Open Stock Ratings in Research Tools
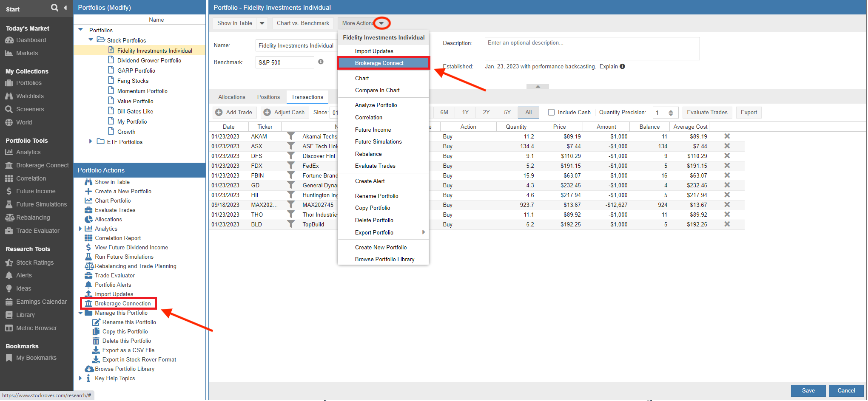The width and height of the screenshot is (868, 401). click(35, 263)
